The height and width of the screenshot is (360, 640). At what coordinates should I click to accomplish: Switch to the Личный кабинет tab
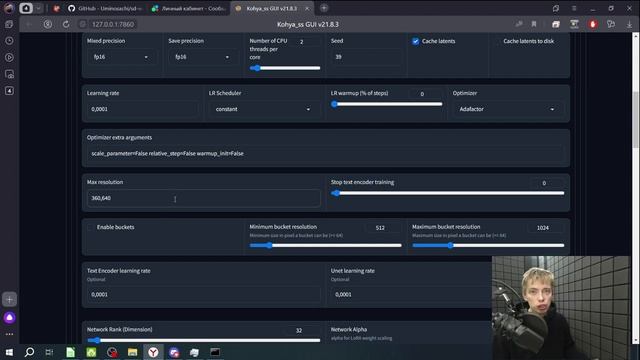[x=189, y=8]
